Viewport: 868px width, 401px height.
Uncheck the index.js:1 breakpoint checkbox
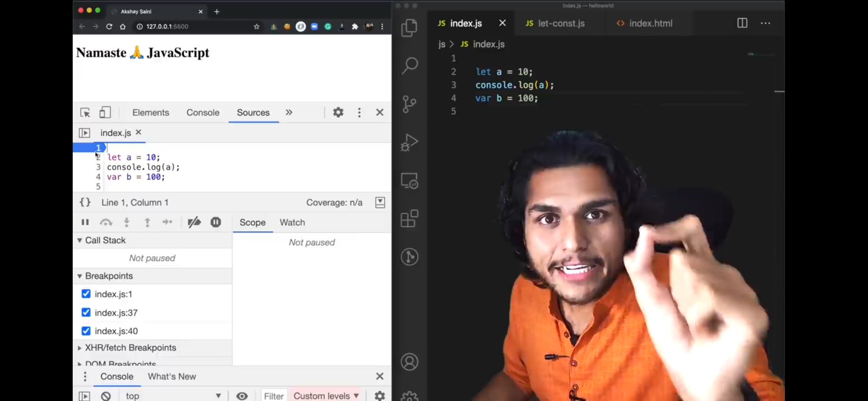[x=86, y=294]
